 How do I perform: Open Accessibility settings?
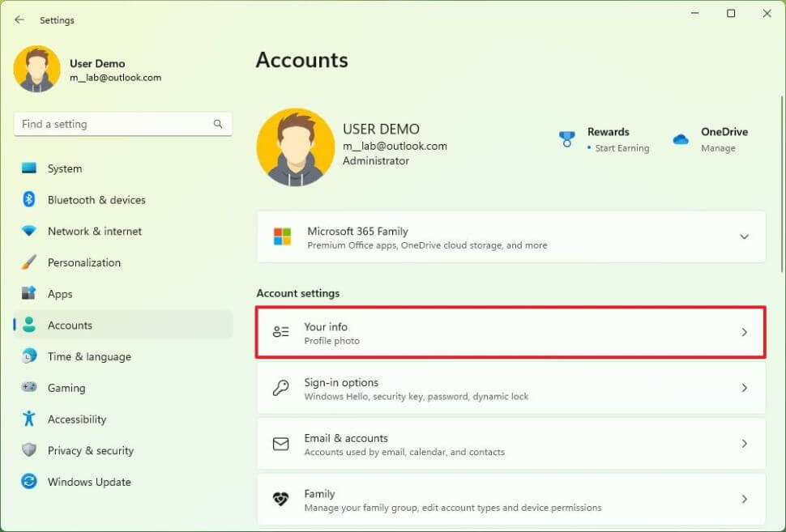point(77,419)
